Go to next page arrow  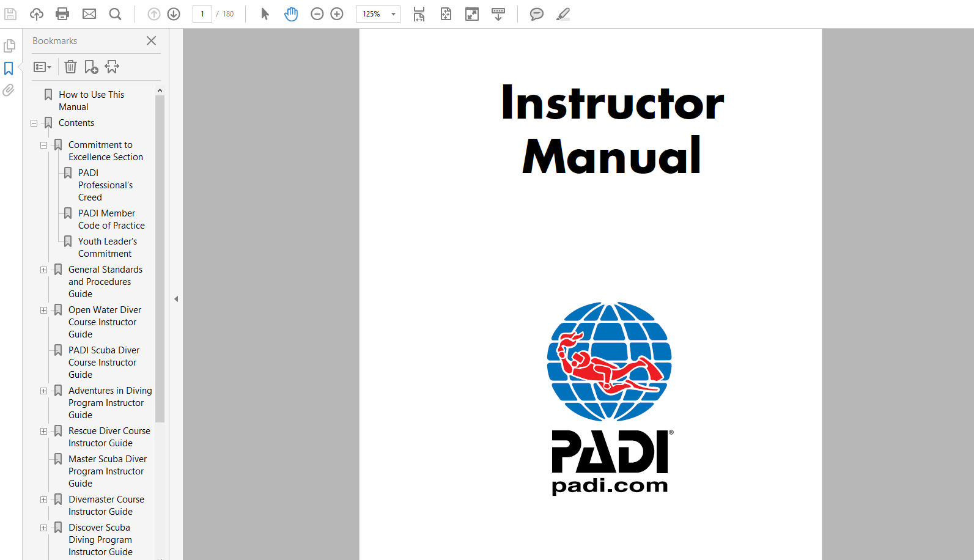point(174,13)
